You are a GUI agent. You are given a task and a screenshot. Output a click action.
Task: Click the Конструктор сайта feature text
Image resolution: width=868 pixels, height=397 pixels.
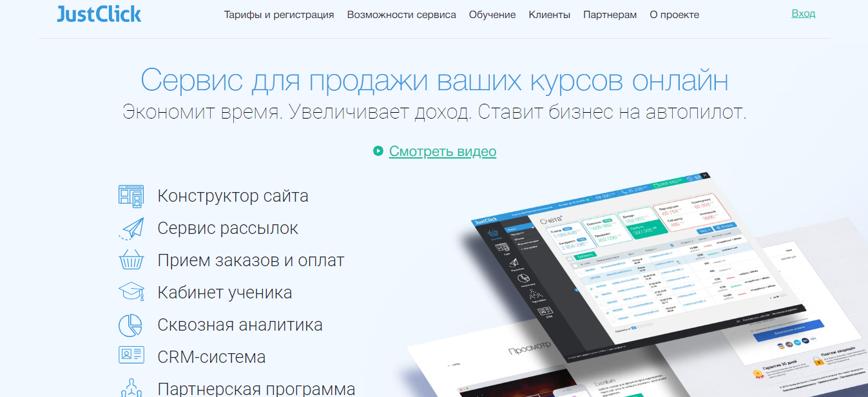pyautogui.click(x=233, y=196)
